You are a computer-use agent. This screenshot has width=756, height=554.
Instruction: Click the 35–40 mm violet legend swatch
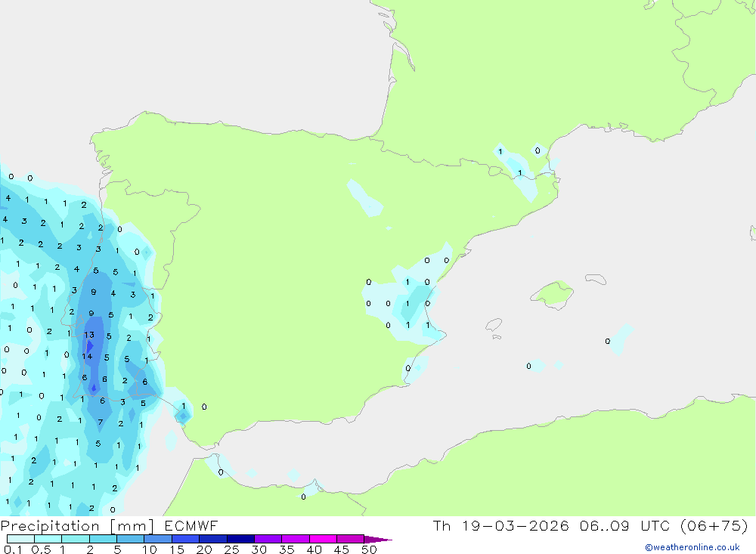pos(296,539)
